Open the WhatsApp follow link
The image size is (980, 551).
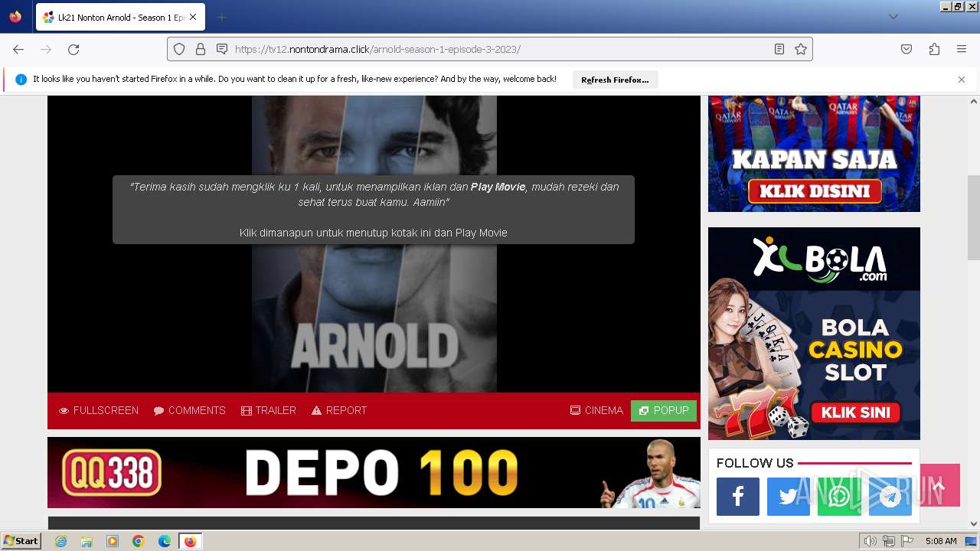pyautogui.click(x=839, y=497)
